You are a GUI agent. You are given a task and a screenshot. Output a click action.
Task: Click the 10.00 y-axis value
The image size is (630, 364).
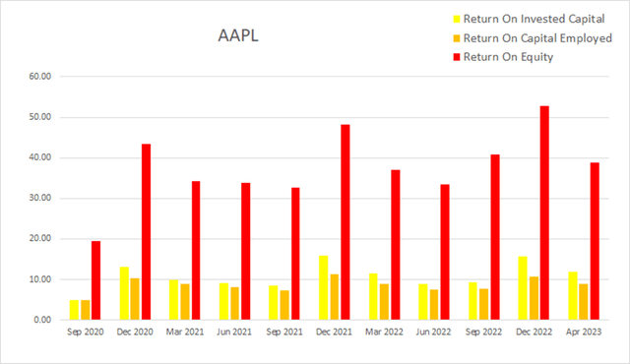(40, 279)
